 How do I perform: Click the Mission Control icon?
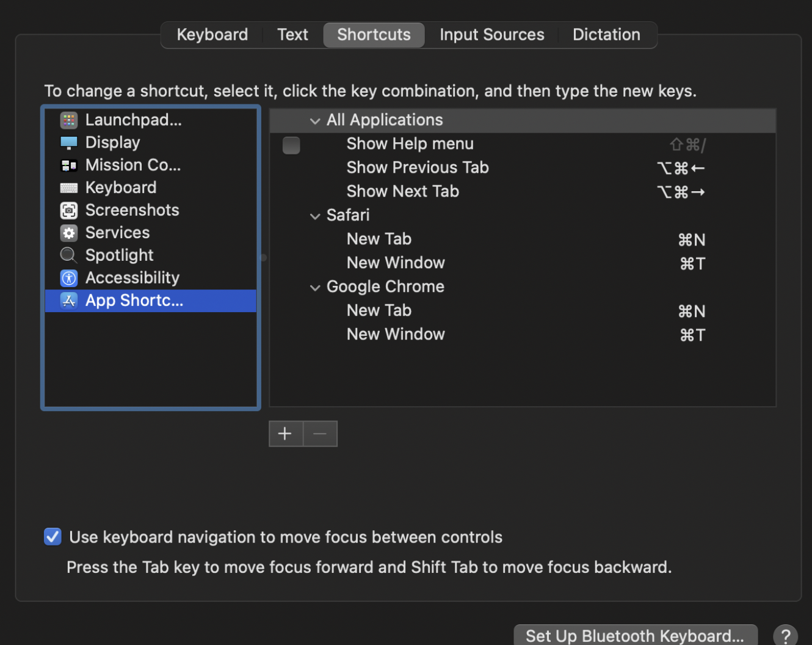69,166
